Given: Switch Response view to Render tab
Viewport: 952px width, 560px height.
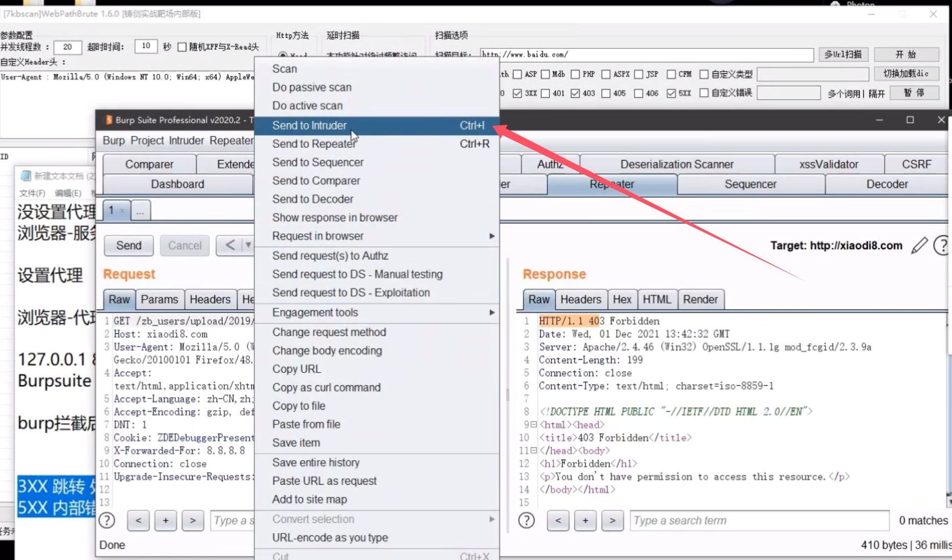Looking at the screenshot, I should point(700,300).
